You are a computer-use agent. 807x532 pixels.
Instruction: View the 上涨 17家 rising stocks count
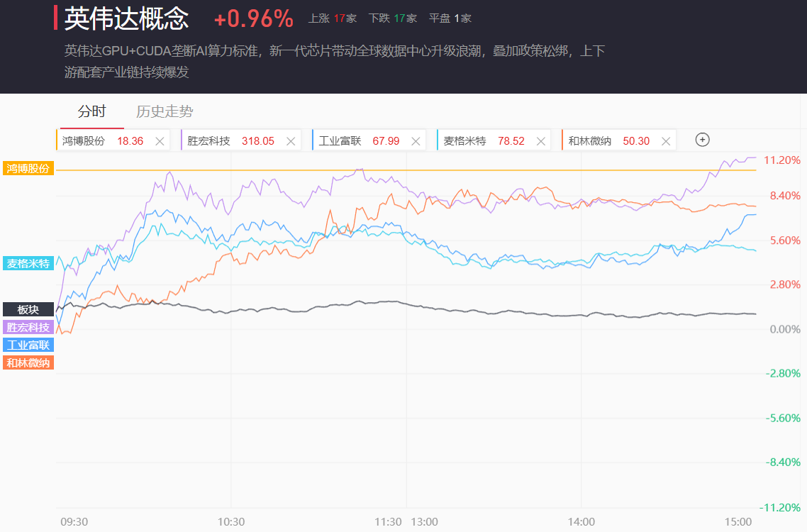pos(333,18)
